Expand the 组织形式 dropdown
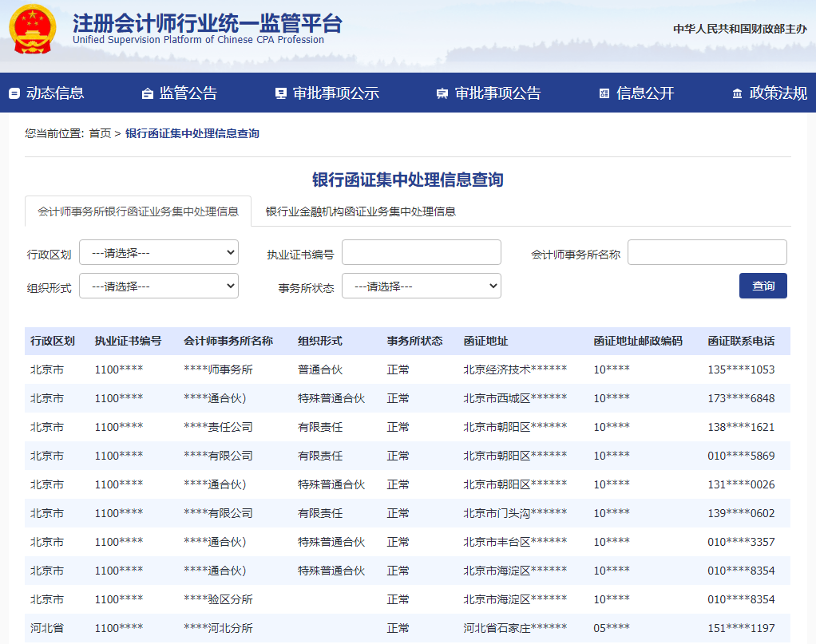This screenshot has width=816, height=644. click(158, 286)
